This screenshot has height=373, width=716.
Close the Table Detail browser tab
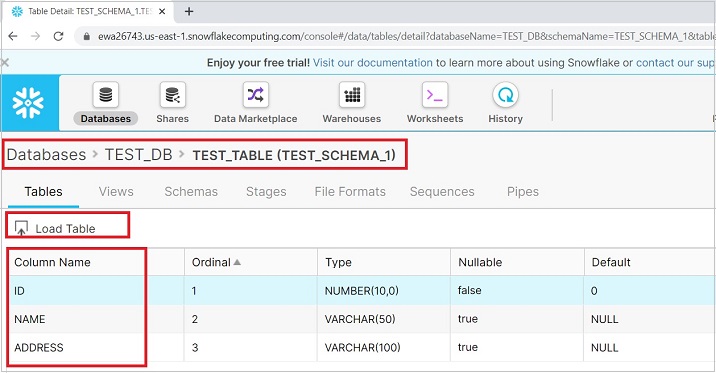pos(162,11)
